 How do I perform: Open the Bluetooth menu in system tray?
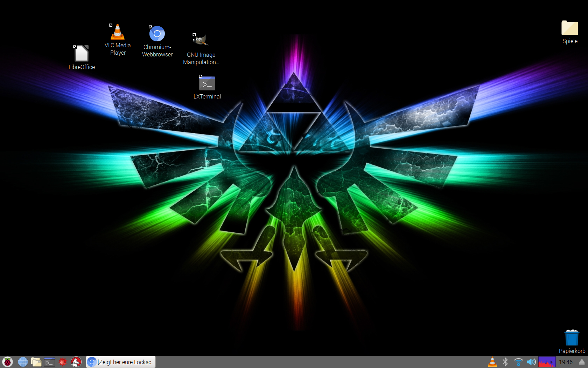[x=505, y=362]
